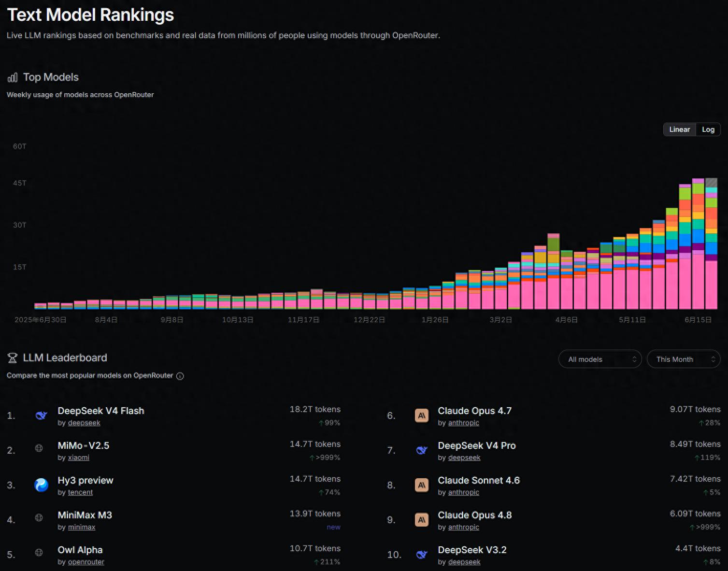Open the Claude Opus 4.8 model entry

point(475,515)
